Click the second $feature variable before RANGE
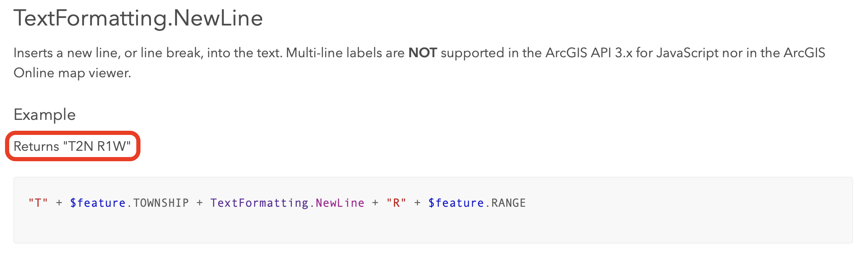Image resolution: width=868 pixels, height=269 pixels. click(x=456, y=203)
